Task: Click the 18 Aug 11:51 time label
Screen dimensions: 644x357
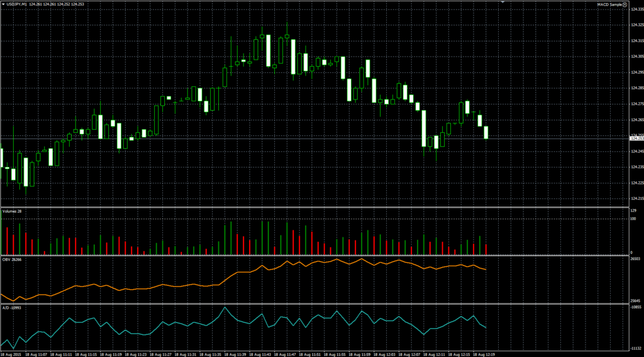Action: point(311,354)
